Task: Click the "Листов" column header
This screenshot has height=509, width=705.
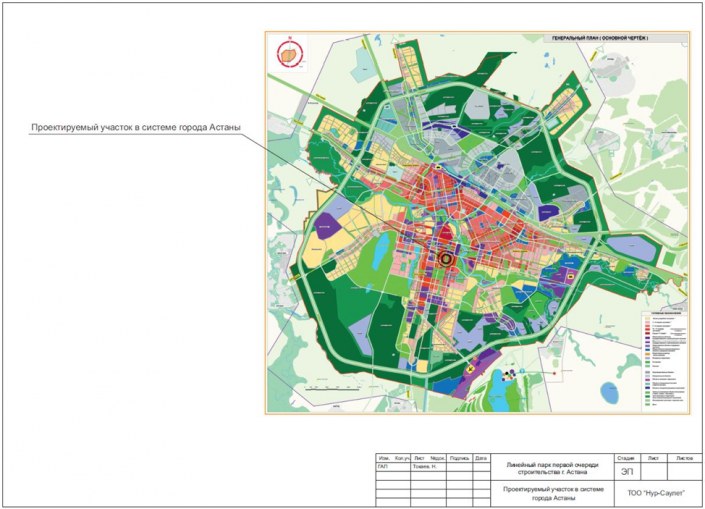Action: 684,456
